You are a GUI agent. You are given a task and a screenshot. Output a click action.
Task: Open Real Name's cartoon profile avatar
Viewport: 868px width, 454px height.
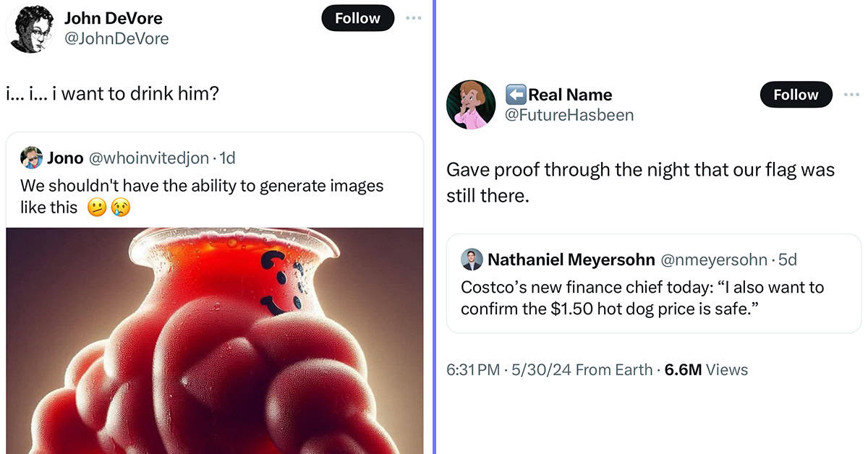coord(471,105)
